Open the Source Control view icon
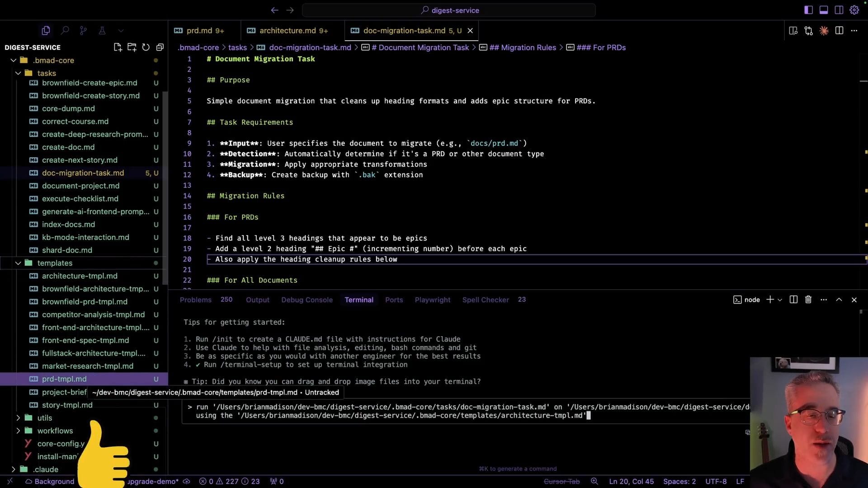This screenshot has height=488, width=868. click(83, 31)
